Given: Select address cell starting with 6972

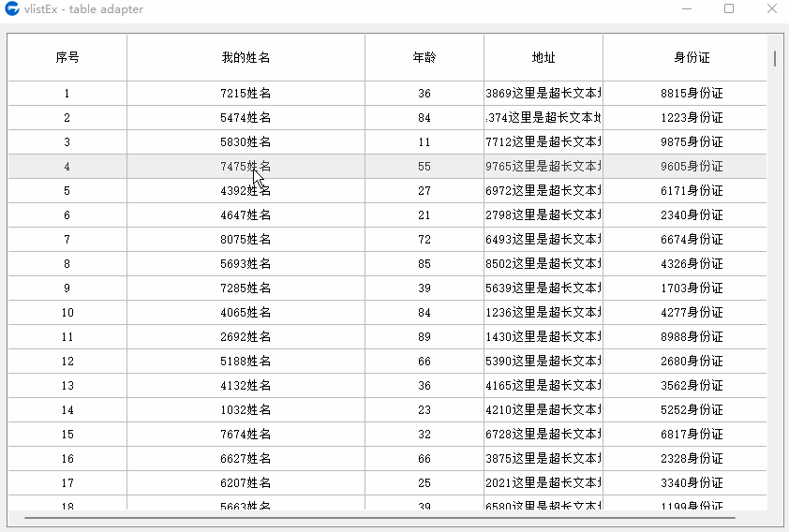Looking at the screenshot, I should tap(543, 190).
